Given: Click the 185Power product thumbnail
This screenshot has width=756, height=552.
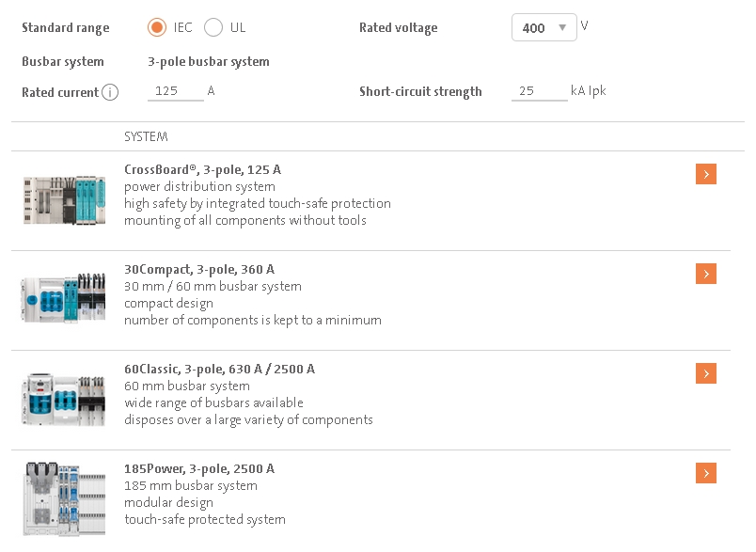Looking at the screenshot, I should [x=62, y=498].
